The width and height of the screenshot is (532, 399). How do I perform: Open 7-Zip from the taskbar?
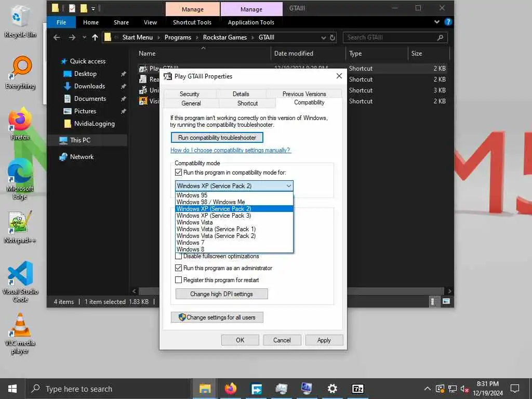click(x=357, y=389)
